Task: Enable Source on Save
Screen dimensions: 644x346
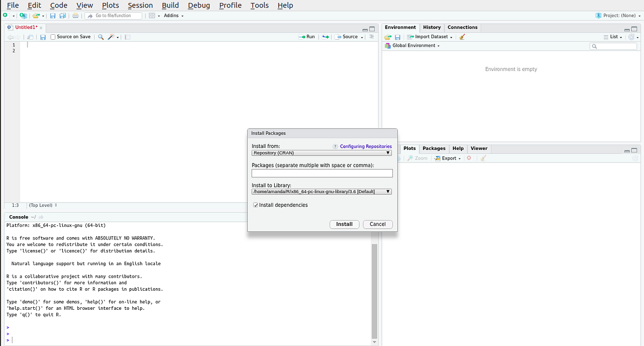Action: (x=53, y=36)
